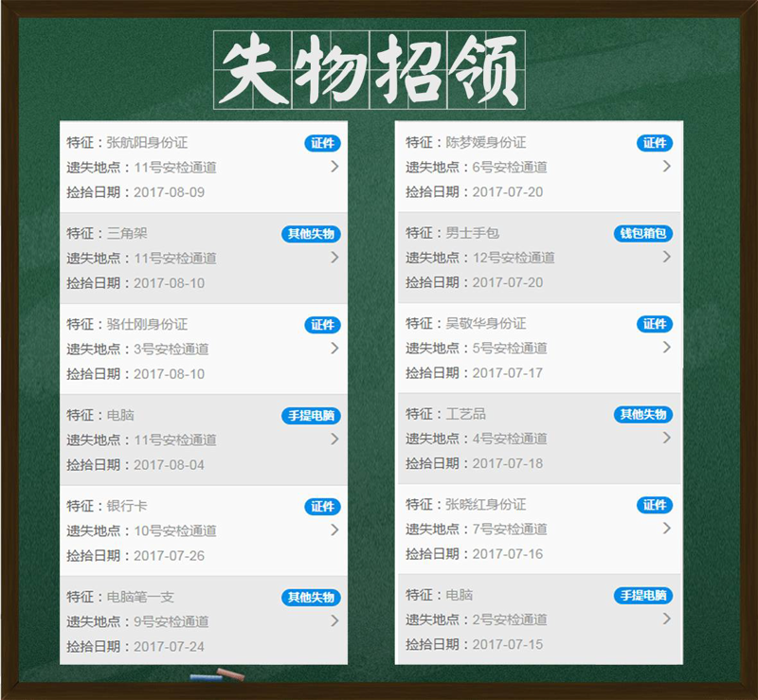
Task: Click 遗失地点：2号安检通道 text
Action: [477, 619]
